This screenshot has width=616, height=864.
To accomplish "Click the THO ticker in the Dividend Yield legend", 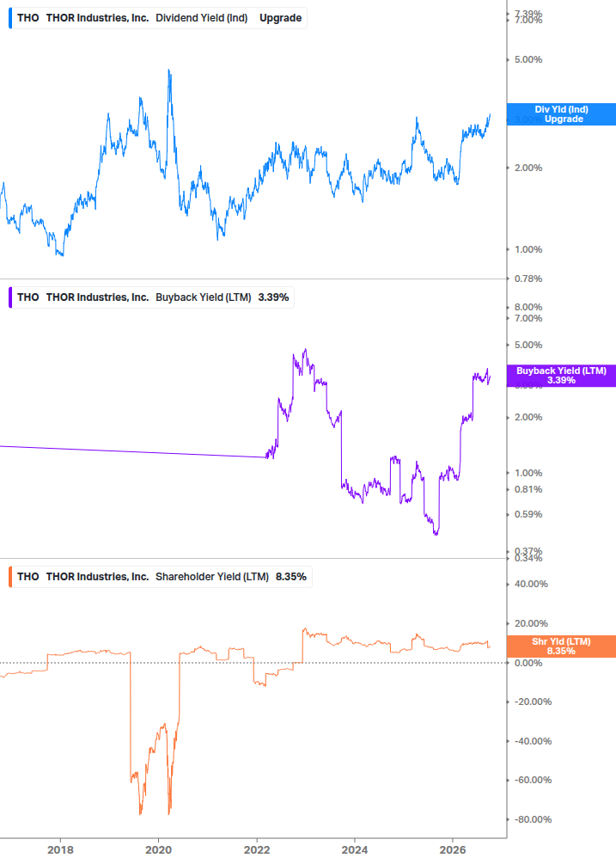I will tap(28, 18).
